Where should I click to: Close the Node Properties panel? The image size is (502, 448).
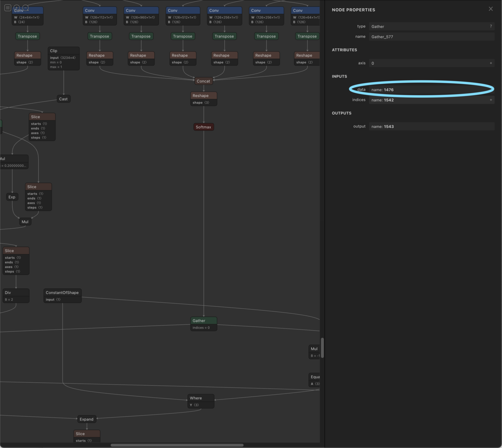(x=491, y=9)
